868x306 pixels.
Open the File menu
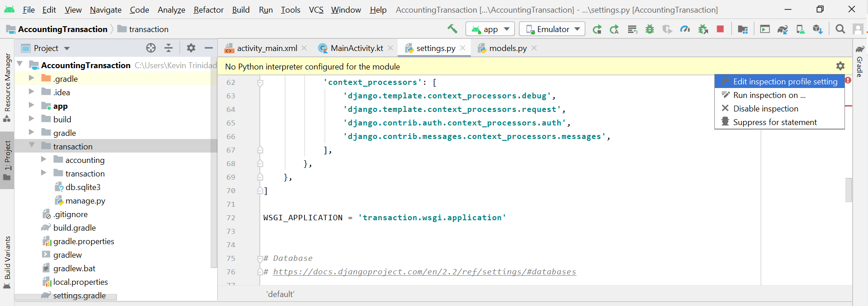click(x=29, y=9)
